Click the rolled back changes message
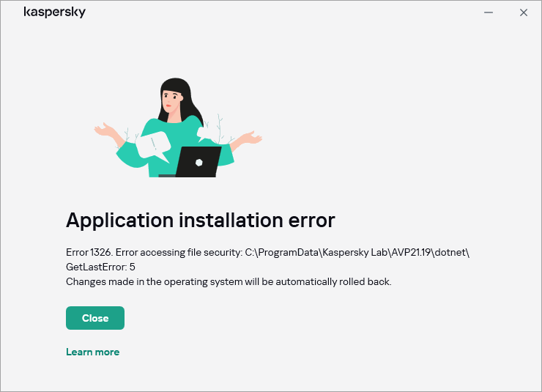The image size is (542, 392). (x=229, y=281)
